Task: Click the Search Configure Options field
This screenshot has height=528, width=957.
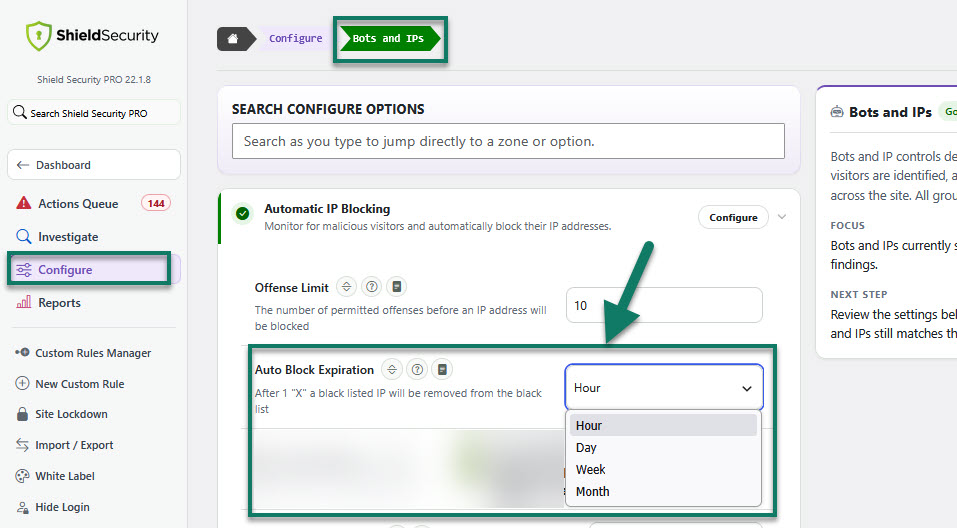Action: (x=508, y=141)
